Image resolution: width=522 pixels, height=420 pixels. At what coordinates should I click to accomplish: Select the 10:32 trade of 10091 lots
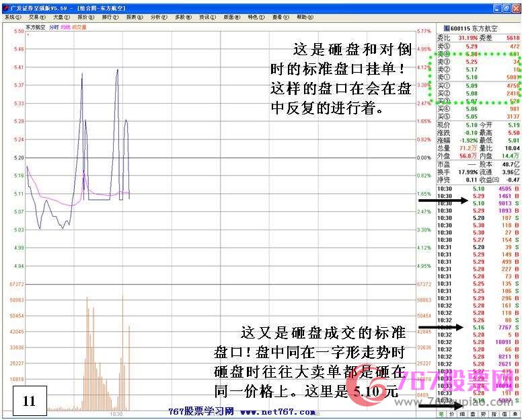point(478,342)
